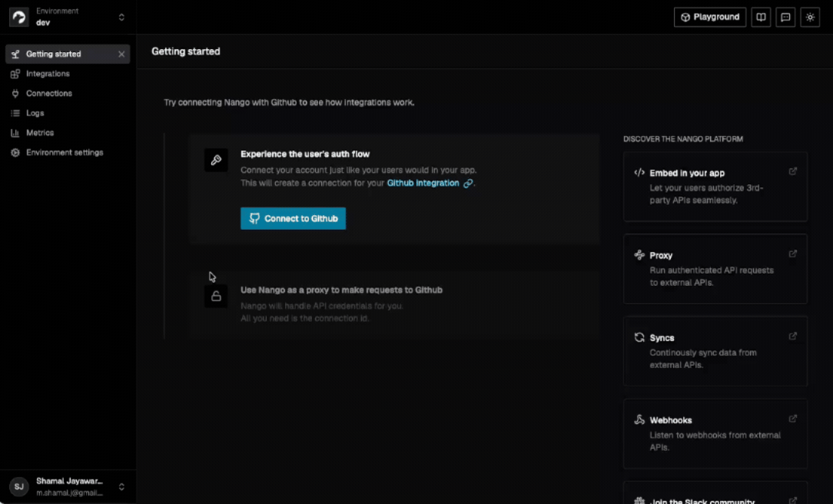Image resolution: width=833 pixels, height=504 pixels.
Task: Open the Proxy platform card
Action: [715, 269]
